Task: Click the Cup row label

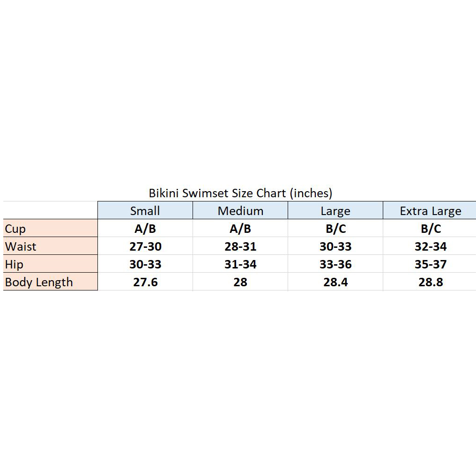Action: (x=51, y=228)
